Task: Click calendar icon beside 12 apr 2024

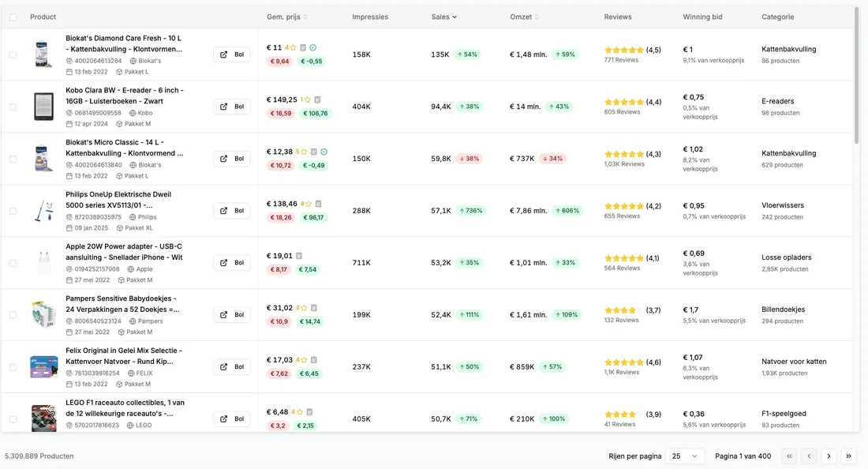Action: [x=69, y=124]
